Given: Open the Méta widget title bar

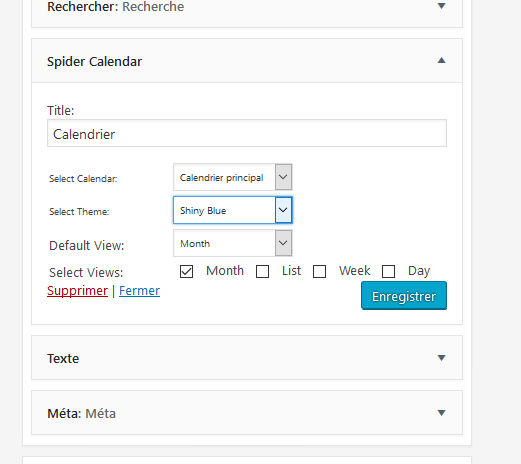Looking at the screenshot, I should (x=247, y=413).
